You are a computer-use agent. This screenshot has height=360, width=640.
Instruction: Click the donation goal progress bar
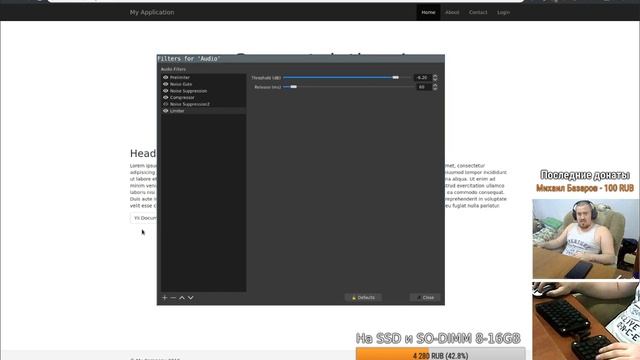coord(440,354)
